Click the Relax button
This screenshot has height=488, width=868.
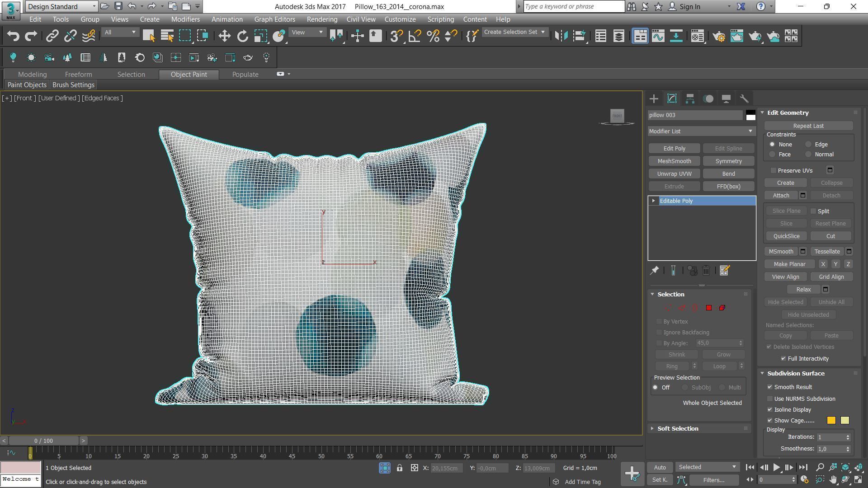803,290
